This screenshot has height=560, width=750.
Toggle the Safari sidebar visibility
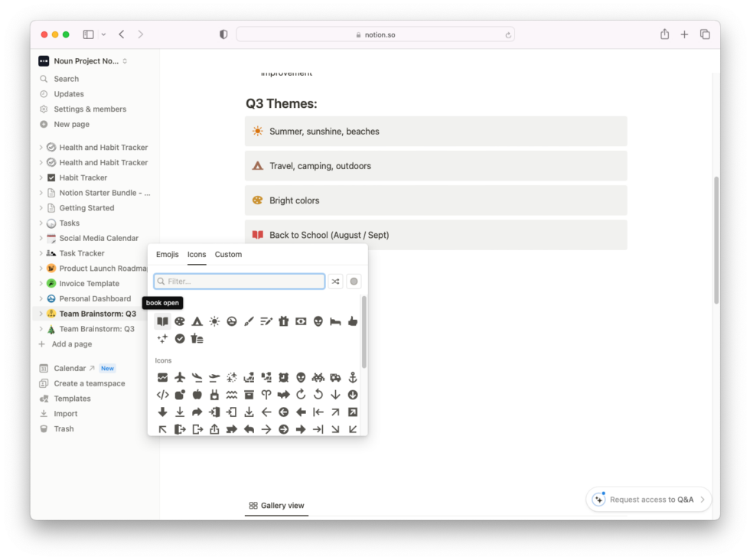tap(86, 34)
